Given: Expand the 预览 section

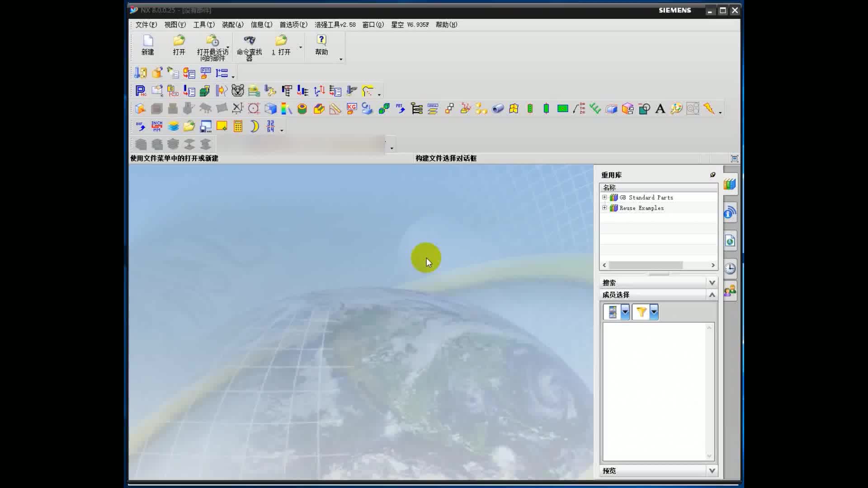Looking at the screenshot, I should [x=712, y=471].
